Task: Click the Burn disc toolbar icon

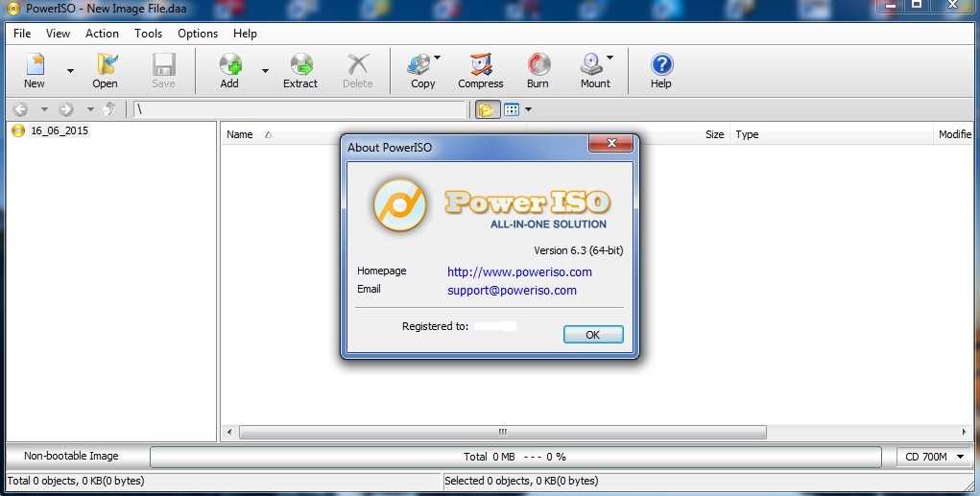Action: [538, 71]
